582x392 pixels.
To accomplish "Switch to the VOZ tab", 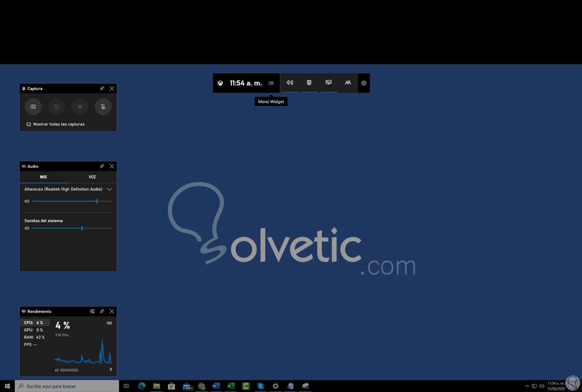I will pyautogui.click(x=92, y=177).
